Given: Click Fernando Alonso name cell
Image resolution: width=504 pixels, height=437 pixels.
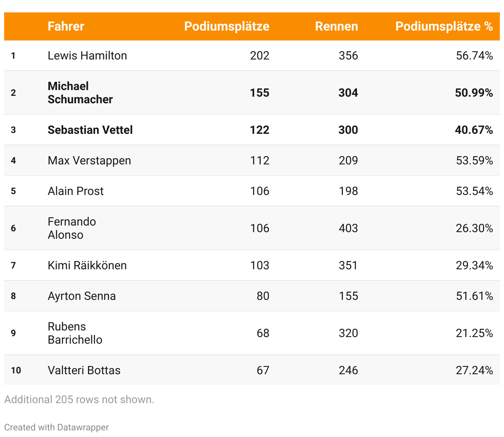Looking at the screenshot, I should 71,228.
